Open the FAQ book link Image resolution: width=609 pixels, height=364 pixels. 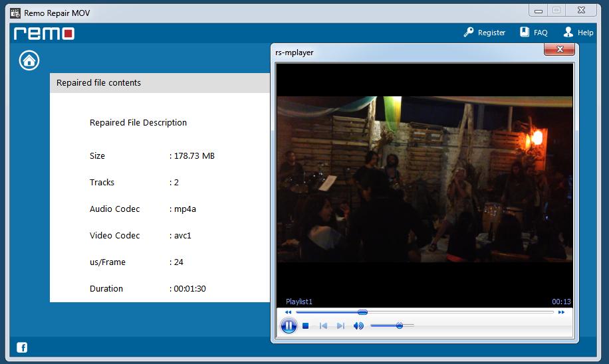(x=534, y=33)
